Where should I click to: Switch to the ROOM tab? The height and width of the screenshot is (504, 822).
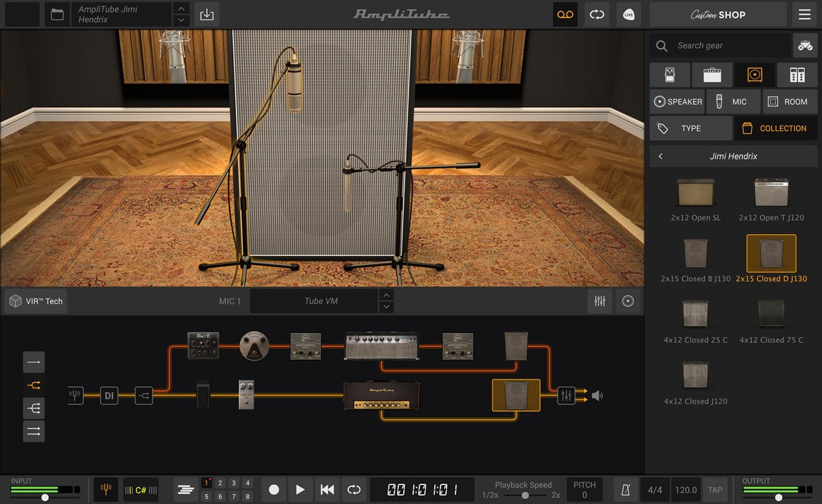coord(790,101)
